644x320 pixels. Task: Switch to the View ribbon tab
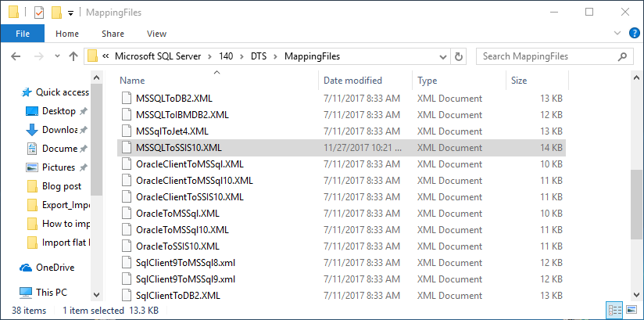click(156, 34)
